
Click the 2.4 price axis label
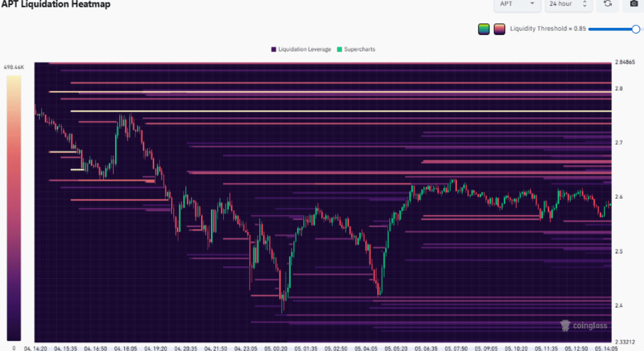click(618, 305)
